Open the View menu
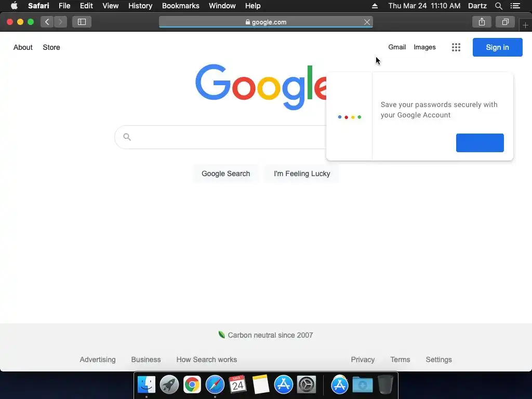The image size is (532, 399). coord(111,6)
